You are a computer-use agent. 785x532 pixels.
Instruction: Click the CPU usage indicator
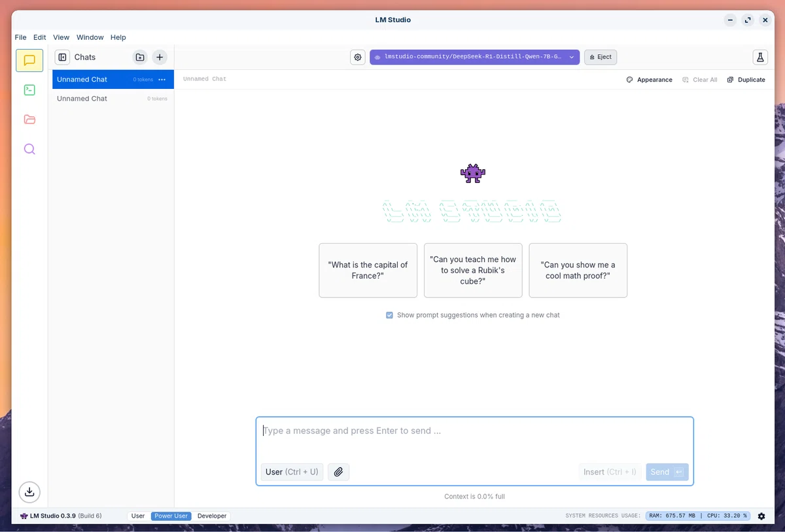(x=727, y=516)
